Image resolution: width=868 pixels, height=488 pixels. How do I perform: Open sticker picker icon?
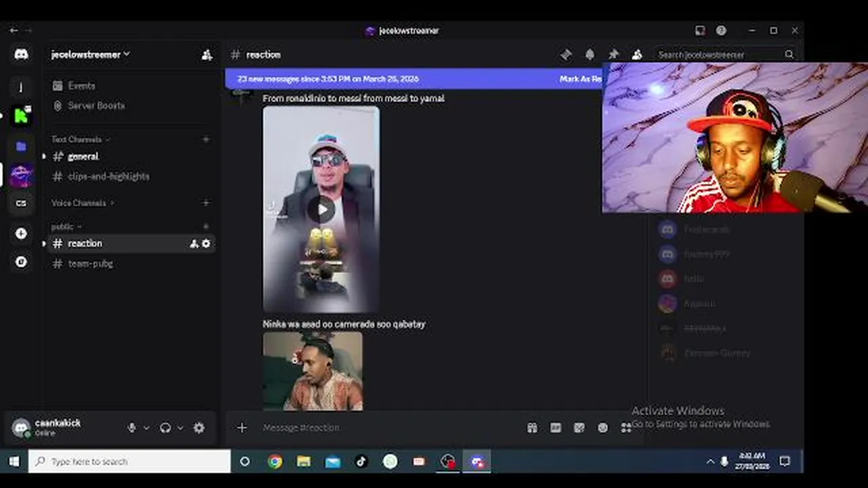pos(579,428)
